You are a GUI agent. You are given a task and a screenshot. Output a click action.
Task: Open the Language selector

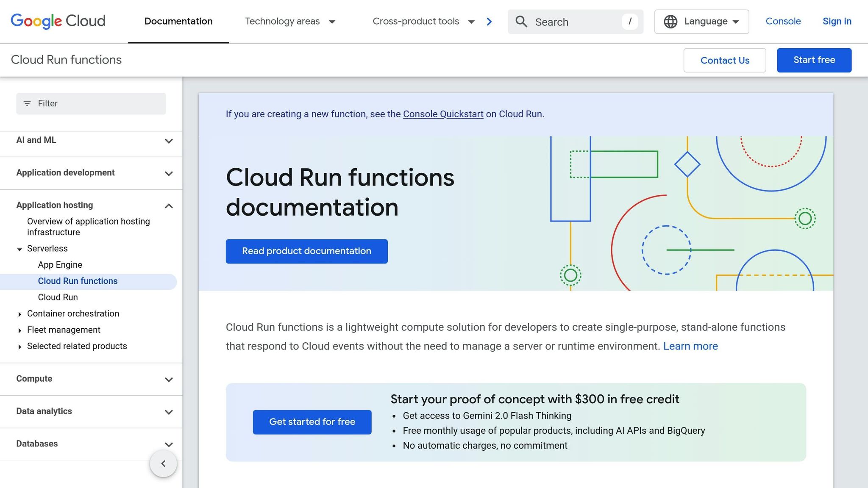(701, 22)
